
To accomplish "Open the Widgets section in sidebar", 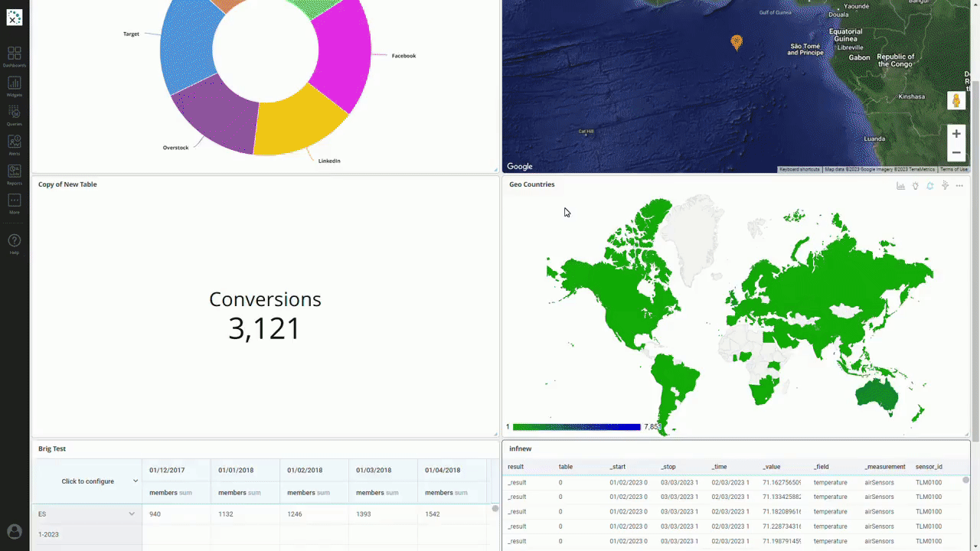I will pyautogui.click(x=14, y=85).
